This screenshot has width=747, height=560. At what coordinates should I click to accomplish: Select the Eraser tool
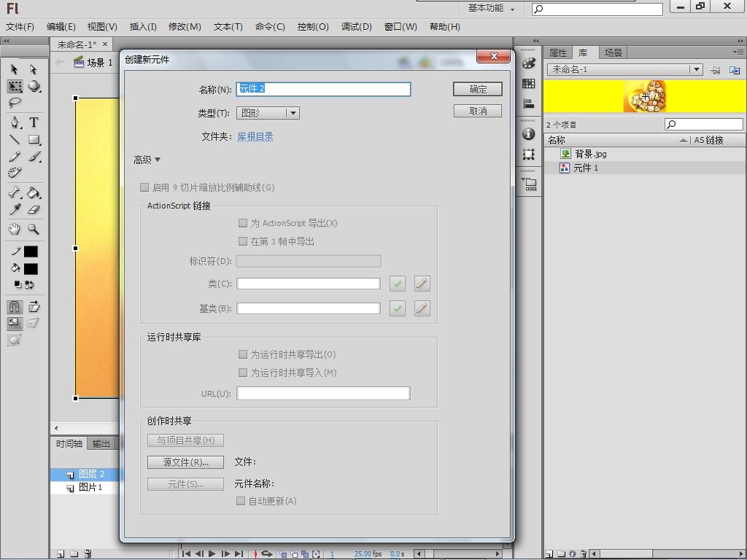(34, 209)
